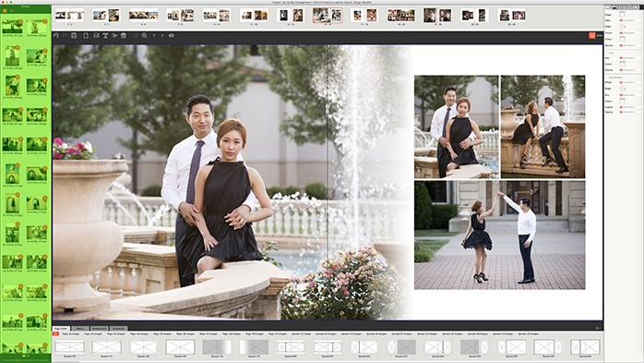Click the add picture box icon

pos(96,36)
